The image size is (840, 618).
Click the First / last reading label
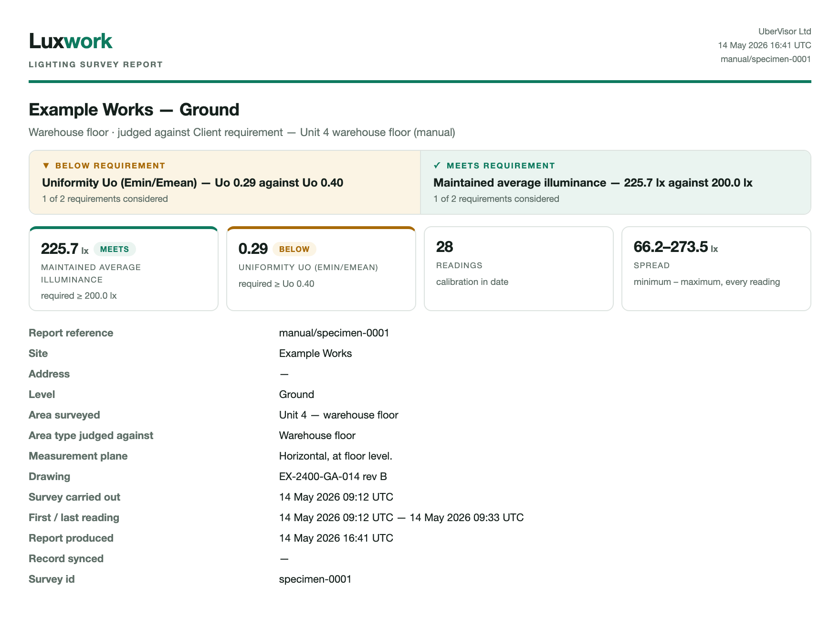point(74,518)
